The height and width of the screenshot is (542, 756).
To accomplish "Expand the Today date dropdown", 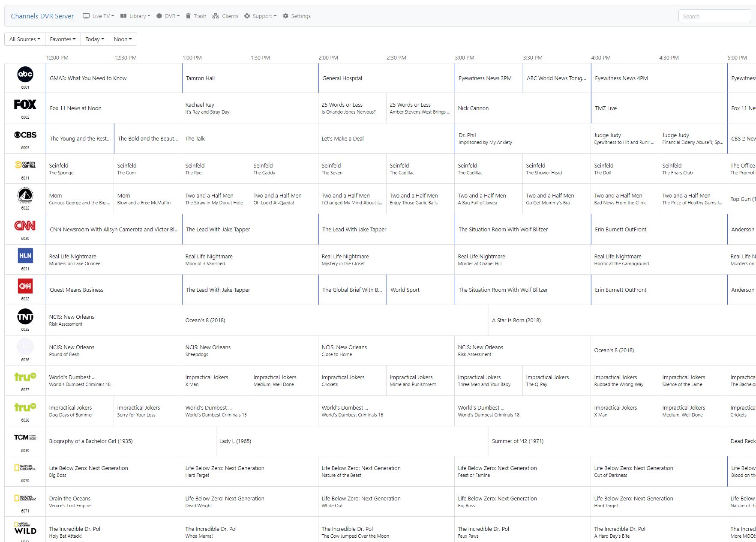I will tap(94, 39).
